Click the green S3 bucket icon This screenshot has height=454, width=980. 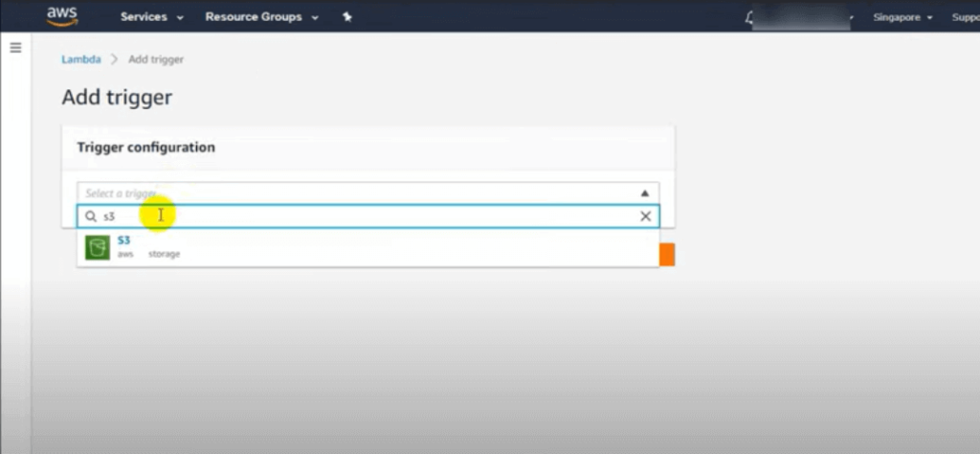tap(98, 248)
